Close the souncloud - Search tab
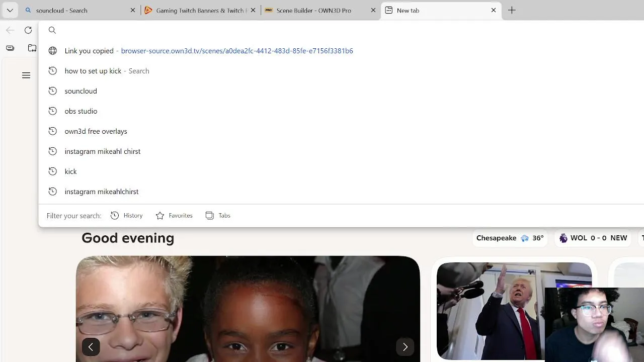The height and width of the screenshot is (362, 644). (x=133, y=10)
